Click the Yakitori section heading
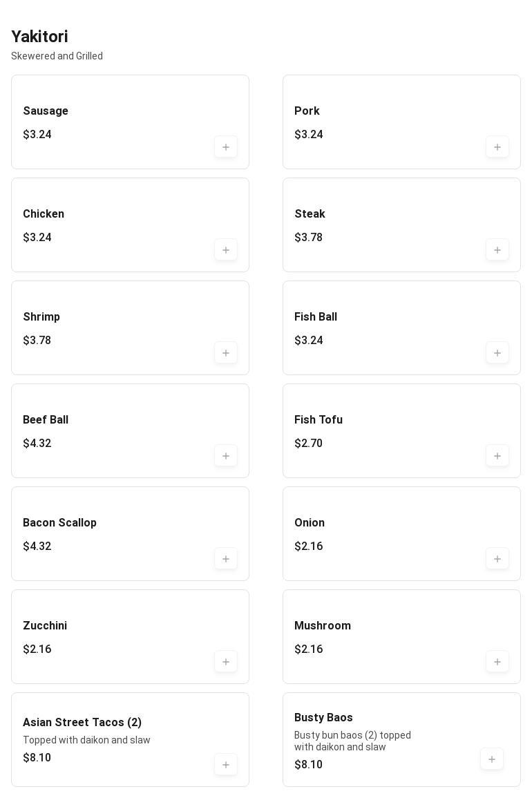The image size is (532, 807). [x=39, y=37]
